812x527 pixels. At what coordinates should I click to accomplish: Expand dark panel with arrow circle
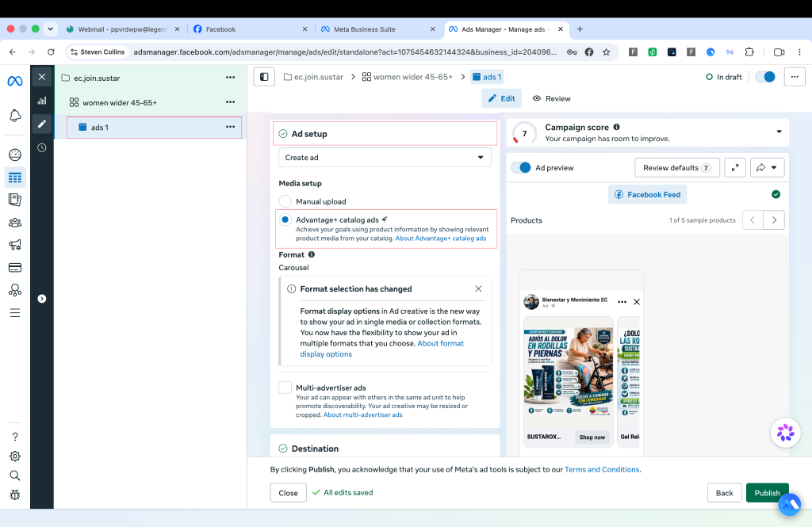coord(42,299)
